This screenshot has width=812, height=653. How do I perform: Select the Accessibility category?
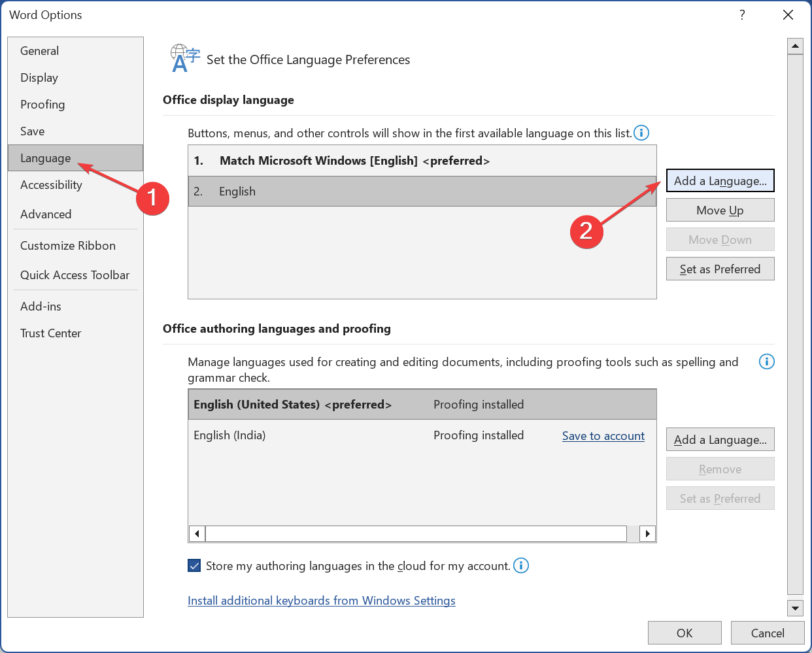51,184
